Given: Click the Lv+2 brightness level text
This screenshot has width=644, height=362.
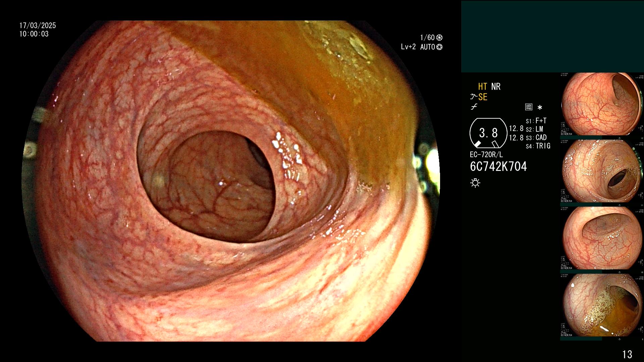Looking at the screenshot, I should 408,47.
